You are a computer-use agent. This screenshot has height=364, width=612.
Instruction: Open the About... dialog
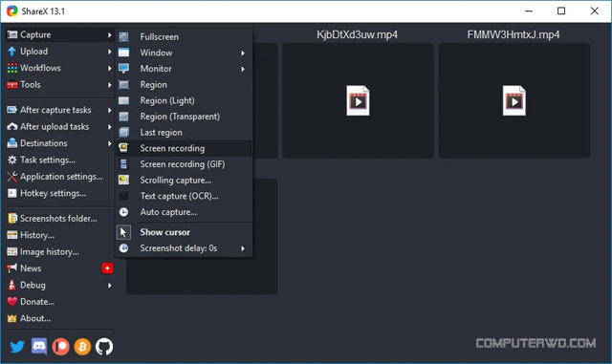pos(59,318)
